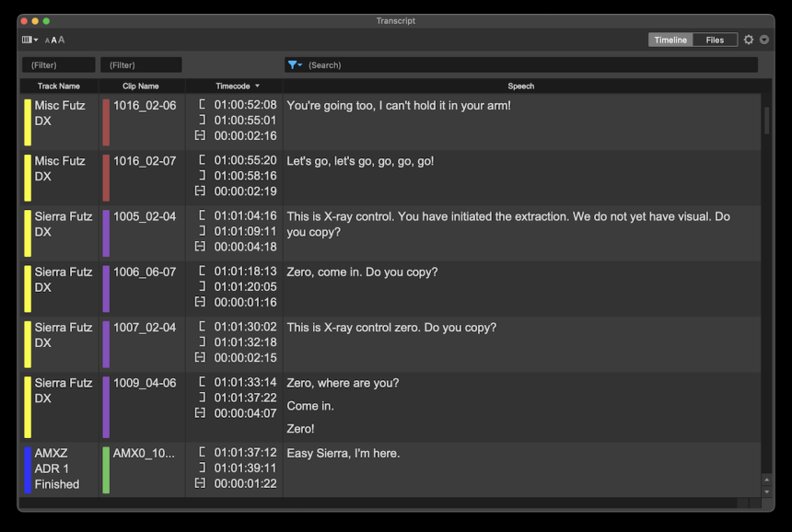The width and height of the screenshot is (792, 532).
Task: Click the duration icon for clip 1007_02-04
Action: (201, 356)
